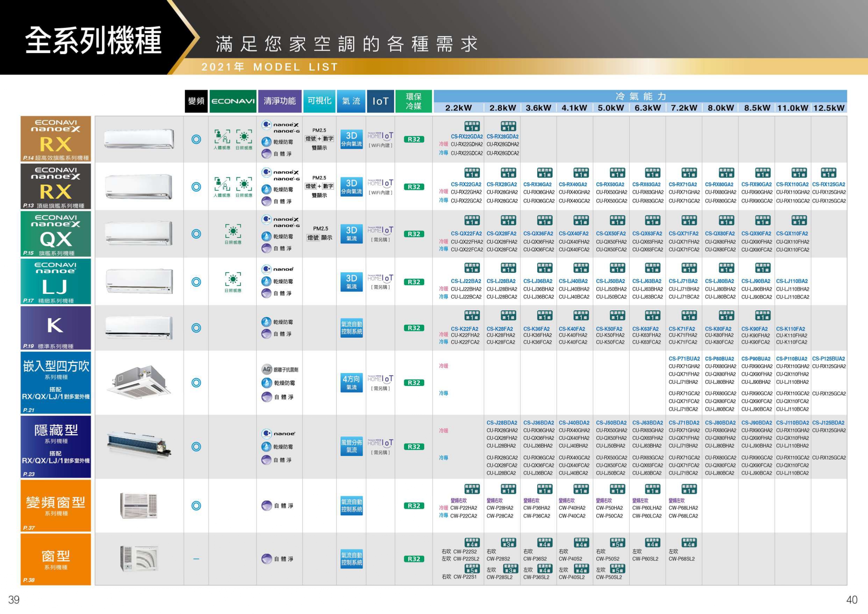Open the 嵌入型四方吹 series label
The width and height of the screenshot is (868, 614).
point(56,382)
